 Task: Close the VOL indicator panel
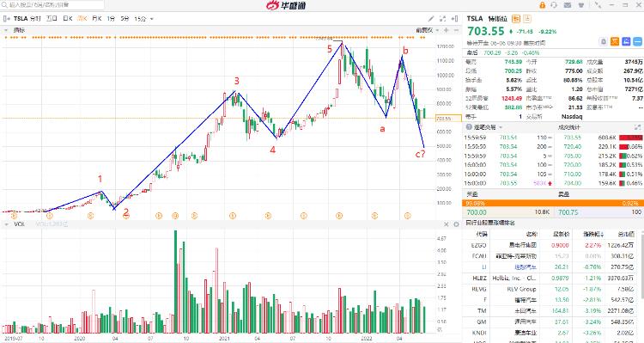click(447, 224)
